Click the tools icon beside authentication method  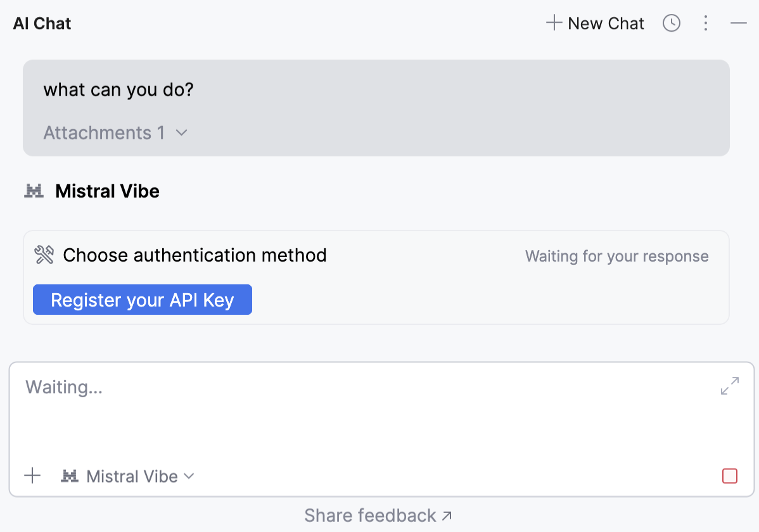pyautogui.click(x=43, y=255)
